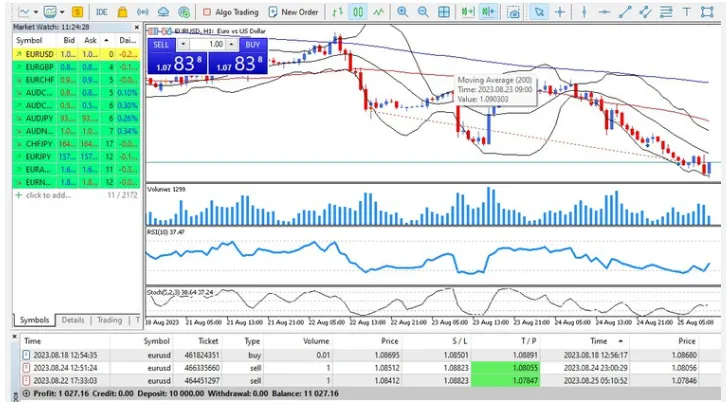Open the IDE MetaEditor icon
The width and height of the screenshot is (727, 404).
pyautogui.click(x=102, y=12)
